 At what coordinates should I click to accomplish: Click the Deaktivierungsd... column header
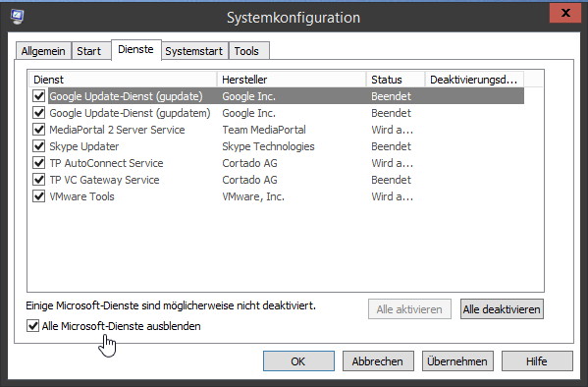[474, 80]
